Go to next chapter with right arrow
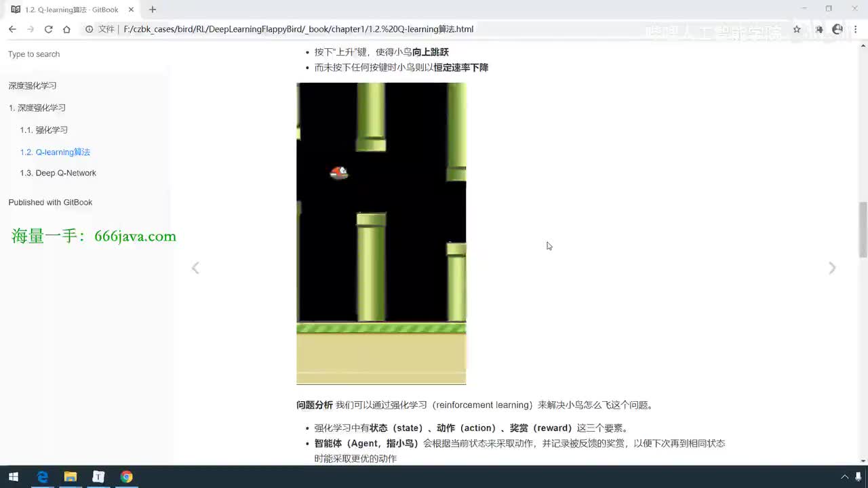The width and height of the screenshot is (868, 488). point(832,268)
